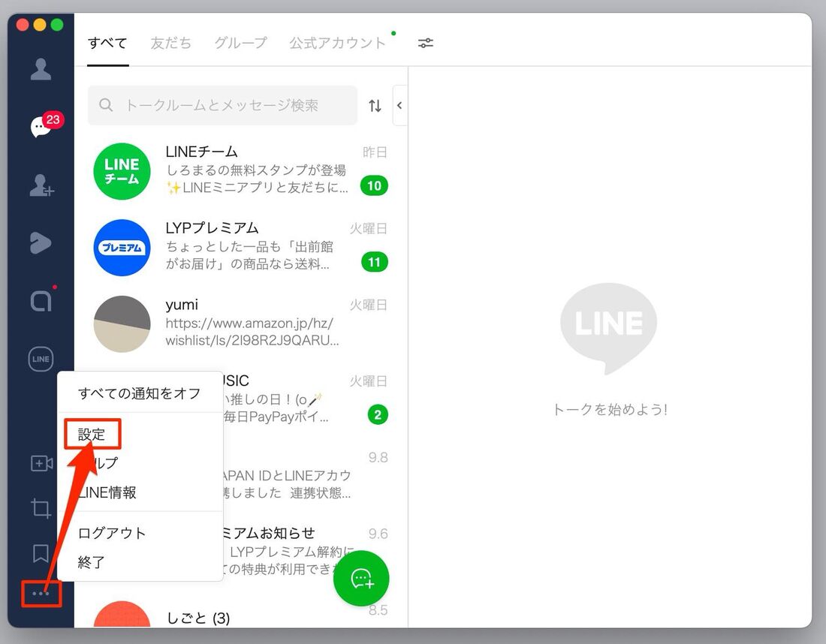This screenshot has height=644, width=826.
Task: Switch to the 公式アカウント tab
Action: (337, 43)
